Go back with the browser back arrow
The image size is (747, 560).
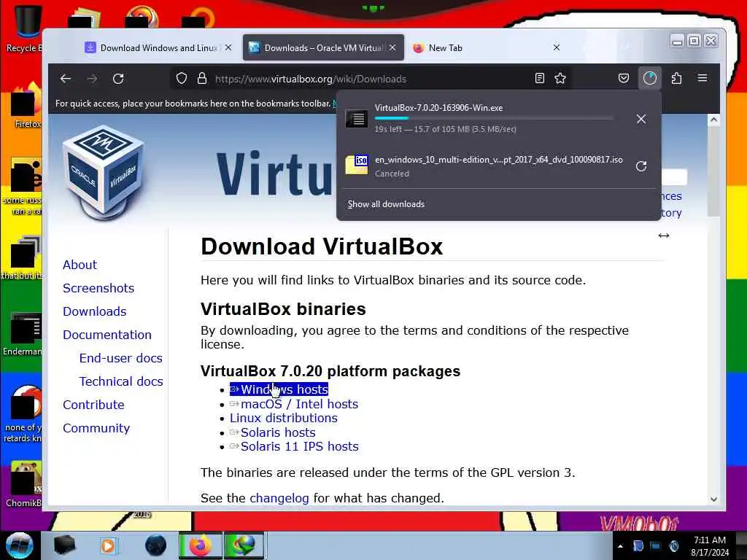click(66, 79)
